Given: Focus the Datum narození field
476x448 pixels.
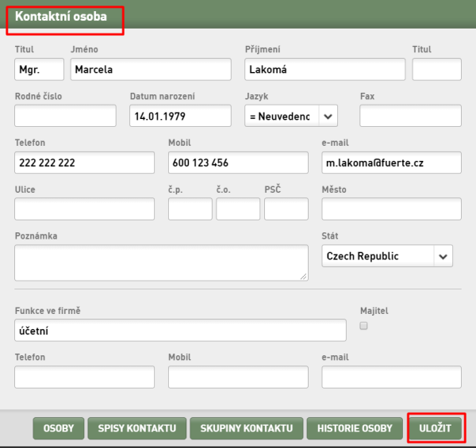Looking at the screenshot, I should pyautogui.click(x=180, y=116).
